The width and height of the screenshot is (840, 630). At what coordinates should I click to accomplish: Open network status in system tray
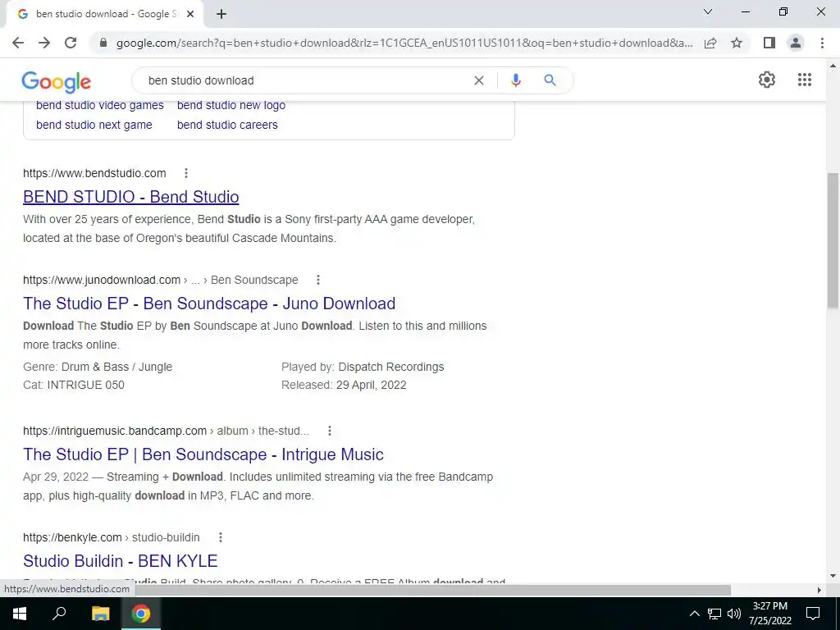(x=714, y=614)
